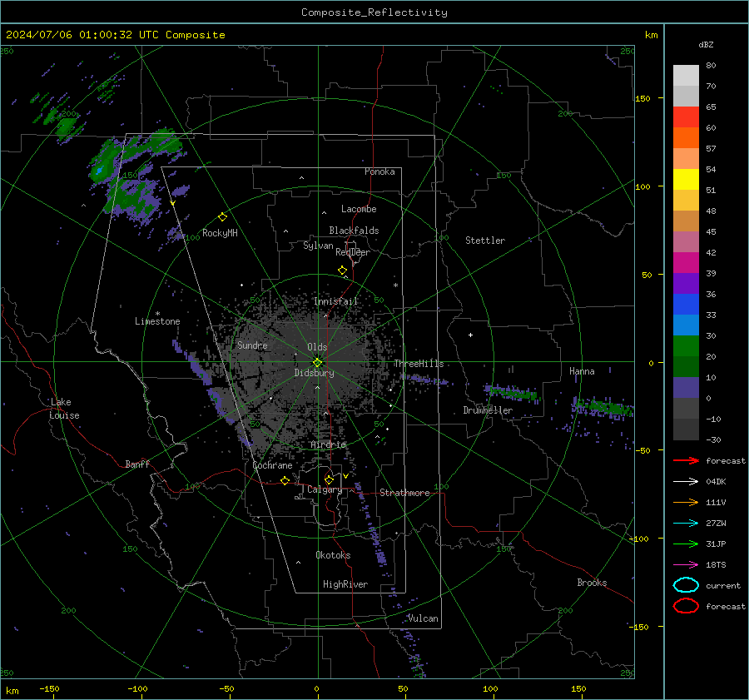This screenshot has height=700, width=749.
Task: Click the Sundre label
Action: point(252,345)
